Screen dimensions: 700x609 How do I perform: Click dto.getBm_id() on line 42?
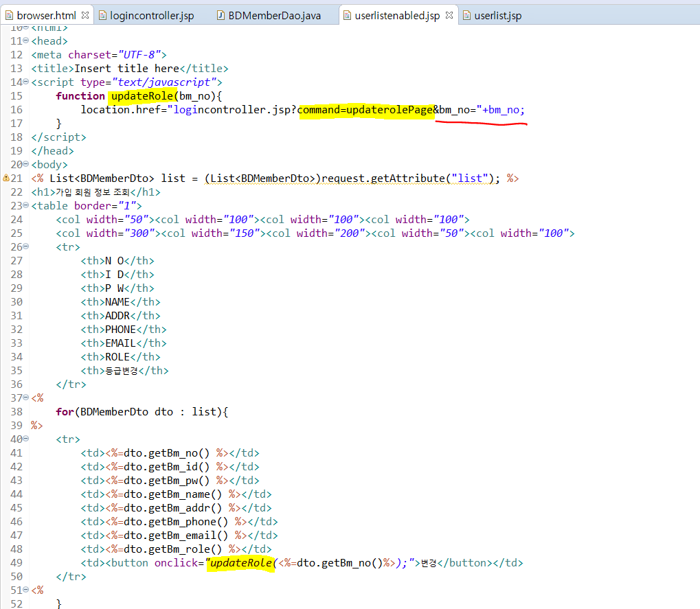[166, 467]
